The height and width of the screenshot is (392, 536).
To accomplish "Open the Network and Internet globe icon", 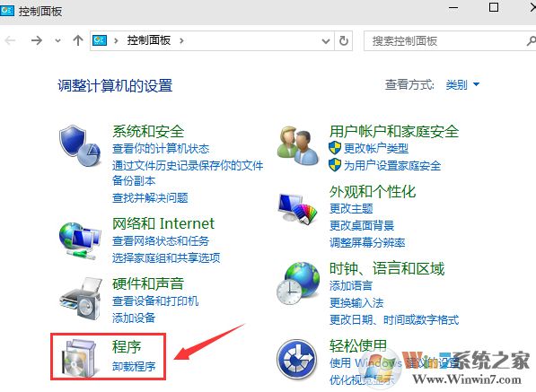I will tap(80, 240).
